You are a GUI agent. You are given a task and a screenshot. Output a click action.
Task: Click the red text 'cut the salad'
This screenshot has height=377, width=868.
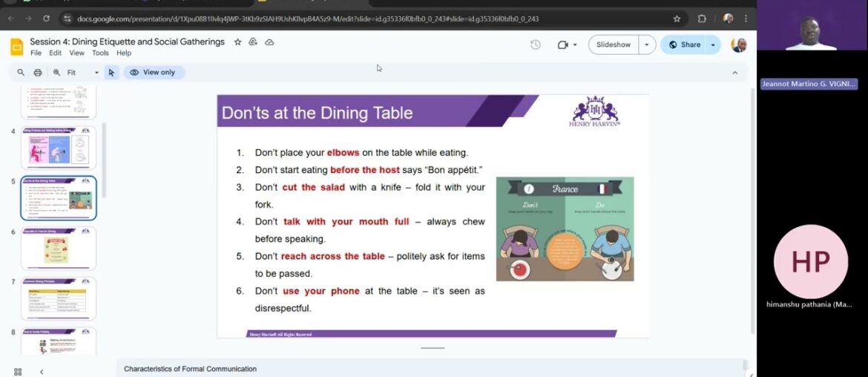[x=313, y=187]
